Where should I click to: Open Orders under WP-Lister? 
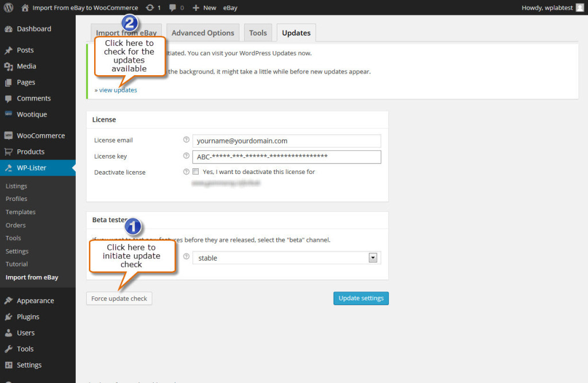(x=16, y=225)
